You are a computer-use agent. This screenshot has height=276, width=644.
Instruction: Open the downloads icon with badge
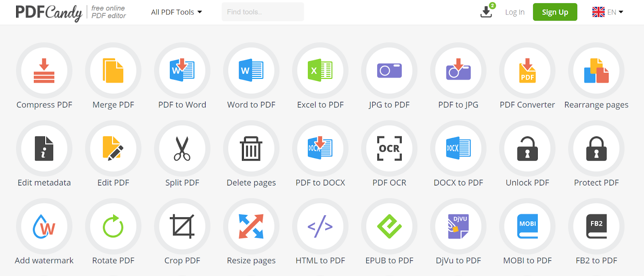pyautogui.click(x=487, y=11)
